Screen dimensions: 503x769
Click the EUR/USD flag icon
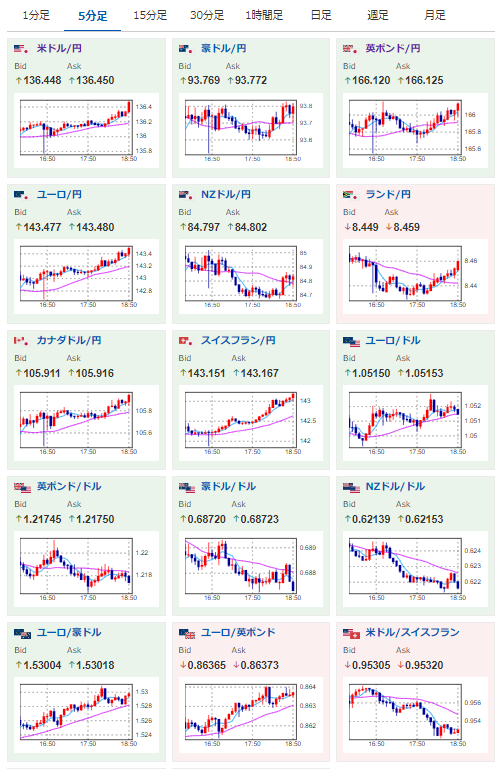(352, 341)
